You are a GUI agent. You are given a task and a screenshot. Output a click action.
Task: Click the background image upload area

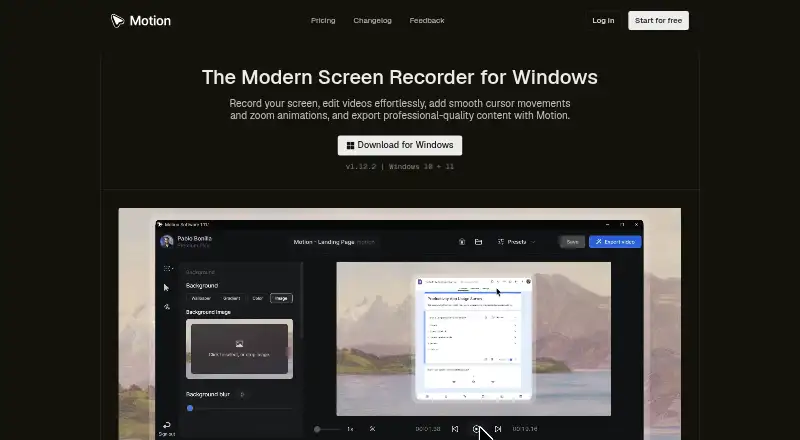click(239, 349)
